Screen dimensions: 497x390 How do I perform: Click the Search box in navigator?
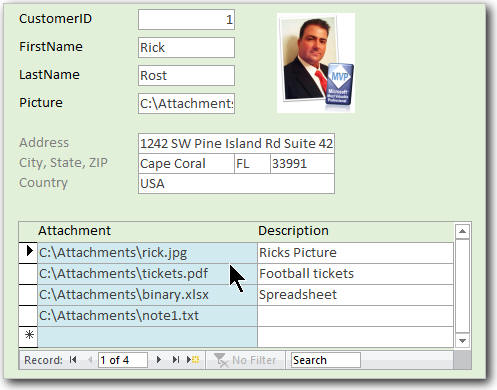pyautogui.click(x=325, y=360)
